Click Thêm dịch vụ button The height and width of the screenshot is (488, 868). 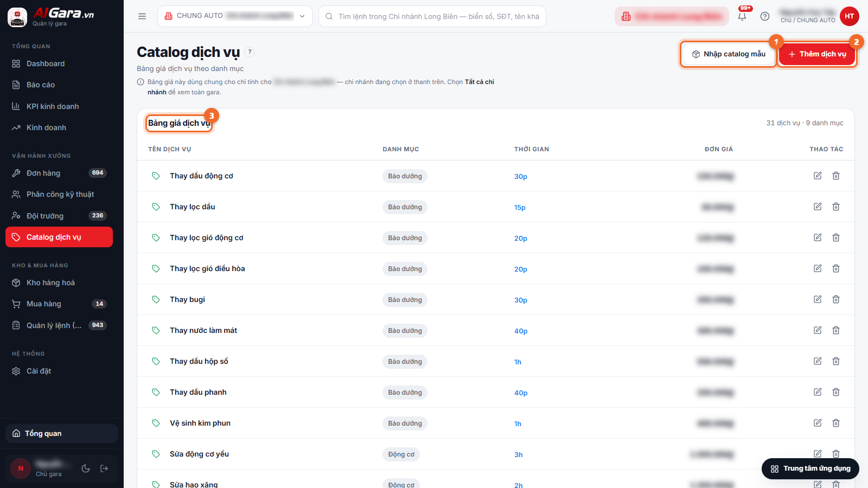(x=817, y=54)
